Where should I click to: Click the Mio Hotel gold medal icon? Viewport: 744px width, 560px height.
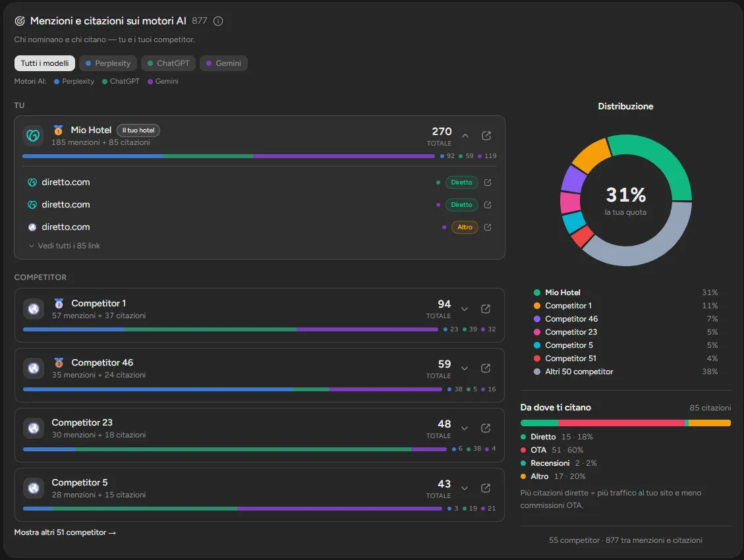pyautogui.click(x=59, y=130)
